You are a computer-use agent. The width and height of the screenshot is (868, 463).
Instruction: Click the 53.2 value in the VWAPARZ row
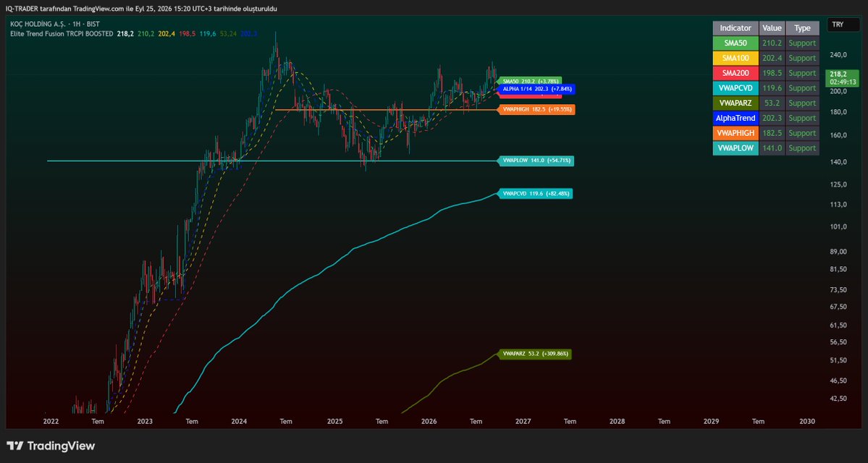773,103
